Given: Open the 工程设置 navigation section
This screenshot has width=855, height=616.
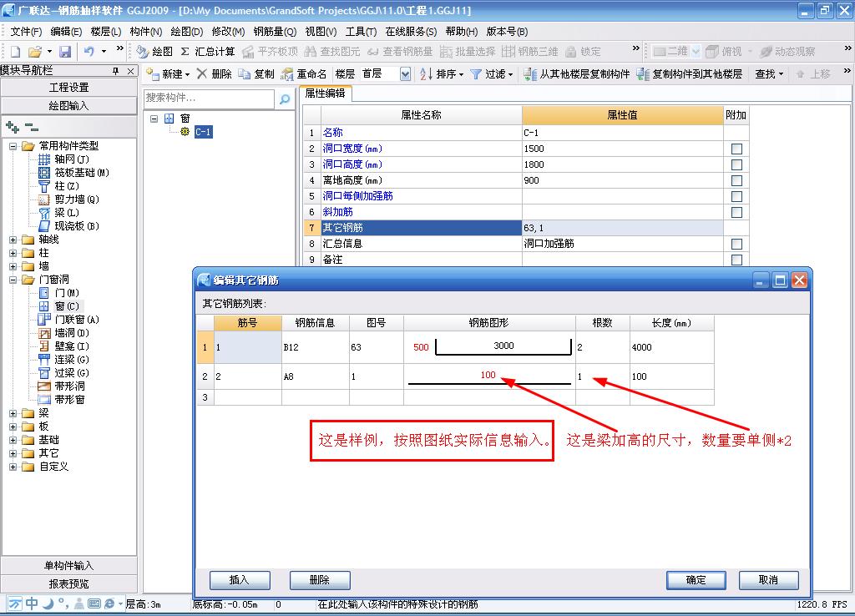Looking at the screenshot, I should click(68, 87).
